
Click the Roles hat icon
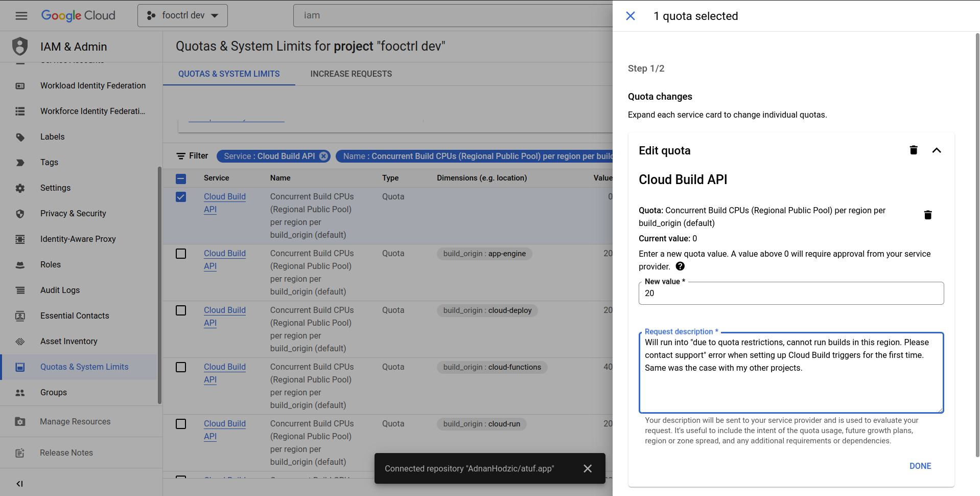(20, 265)
